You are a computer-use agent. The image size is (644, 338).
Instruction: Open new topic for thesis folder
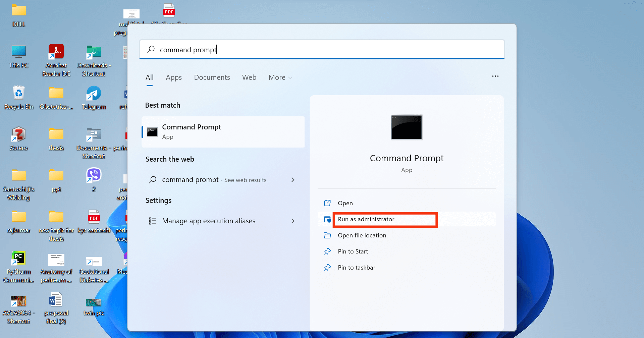tap(56, 226)
